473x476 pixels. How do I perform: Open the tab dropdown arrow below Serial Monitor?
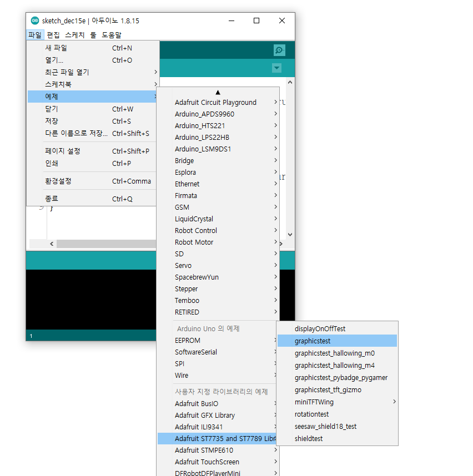276,68
